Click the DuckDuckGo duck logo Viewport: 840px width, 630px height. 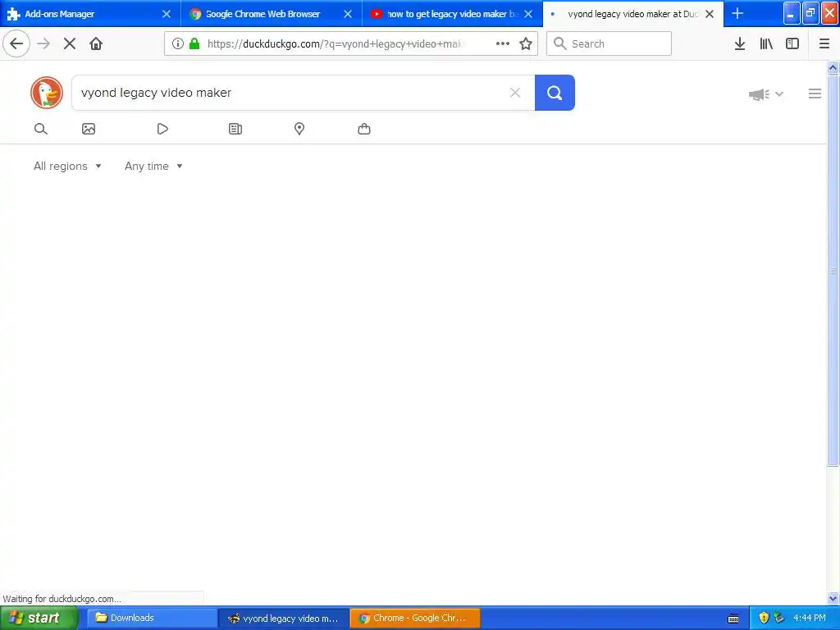pyautogui.click(x=47, y=93)
